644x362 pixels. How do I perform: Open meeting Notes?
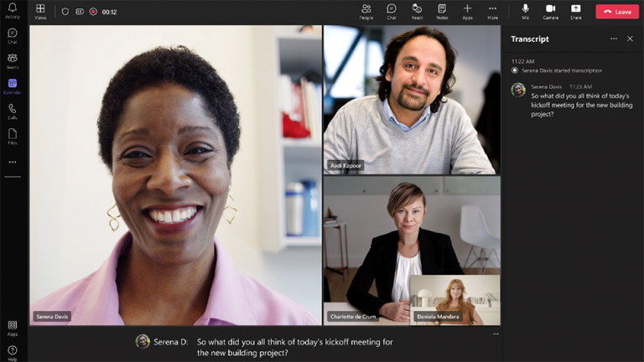click(442, 11)
